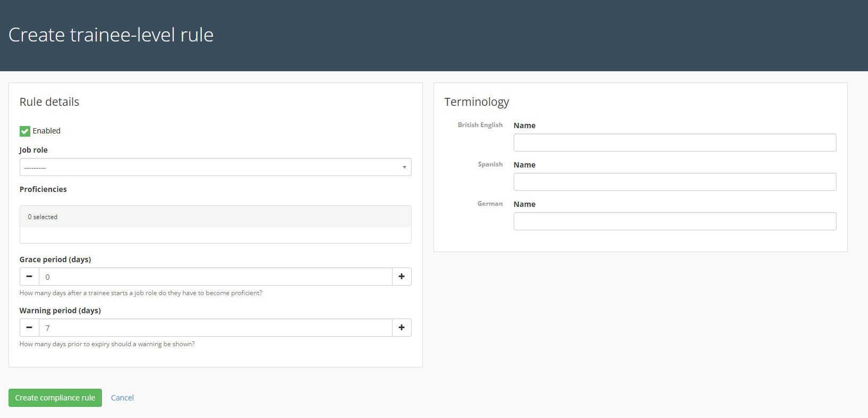The image size is (868, 418).
Task: Click the British English language label
Action: tap(480, 125)
